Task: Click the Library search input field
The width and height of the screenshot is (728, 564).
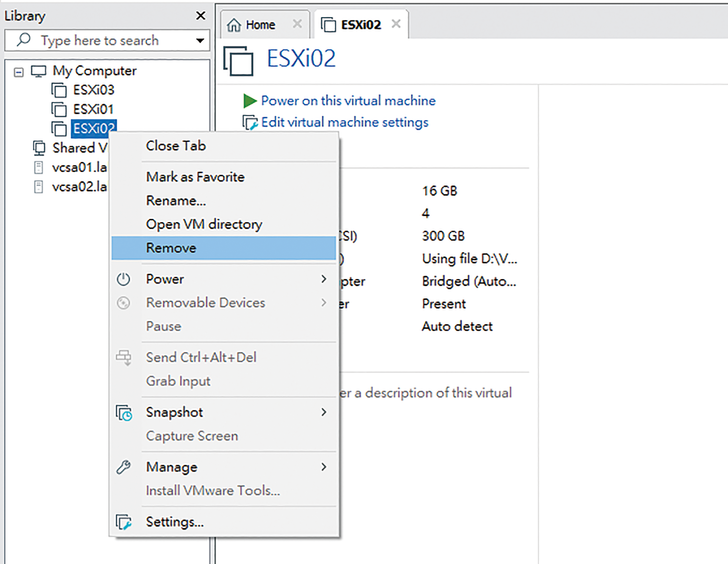Action: tap(107, 41)
